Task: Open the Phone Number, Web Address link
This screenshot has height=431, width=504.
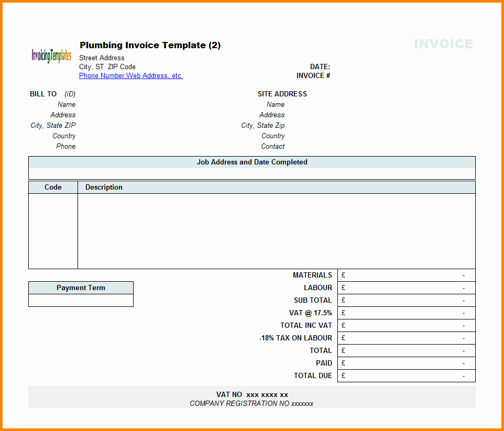Action: click(131, 76)
